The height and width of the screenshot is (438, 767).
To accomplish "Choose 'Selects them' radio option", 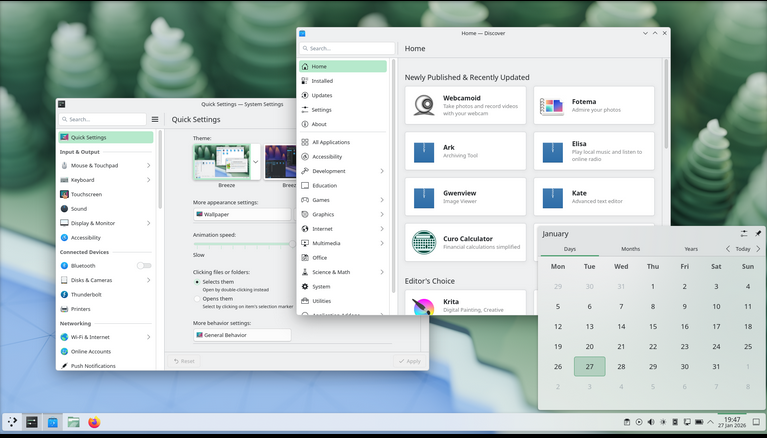I will (x=197, y=282).
